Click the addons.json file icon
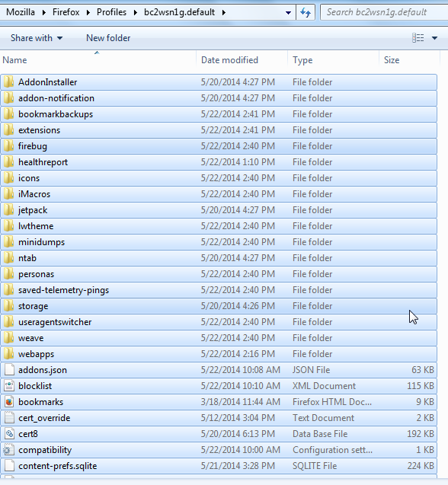This screenshot has height=485, width=448. pos(9,370)
